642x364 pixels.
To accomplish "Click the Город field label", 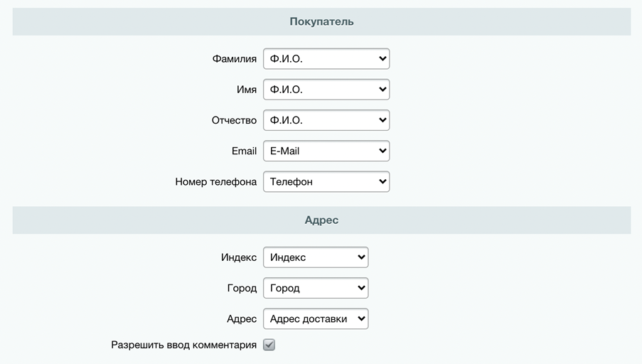I will 241,288.
